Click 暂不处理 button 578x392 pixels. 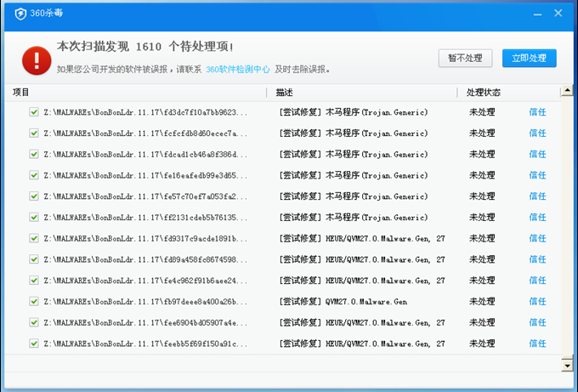[465, 59]
